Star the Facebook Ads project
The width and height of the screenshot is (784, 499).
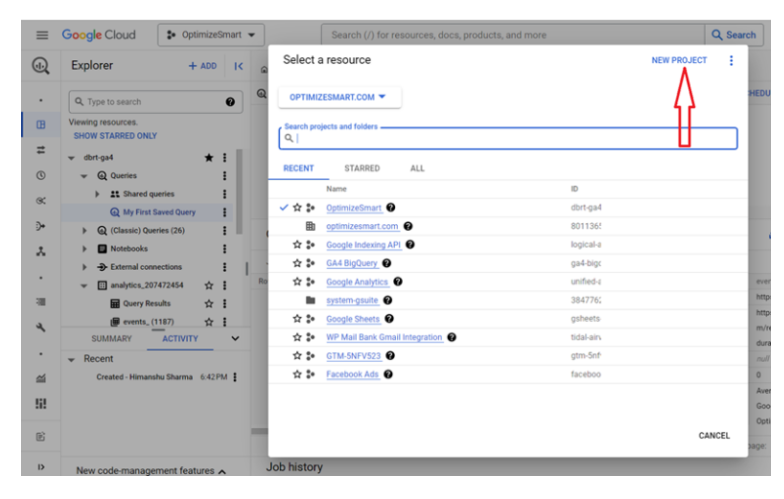[297, 374]
